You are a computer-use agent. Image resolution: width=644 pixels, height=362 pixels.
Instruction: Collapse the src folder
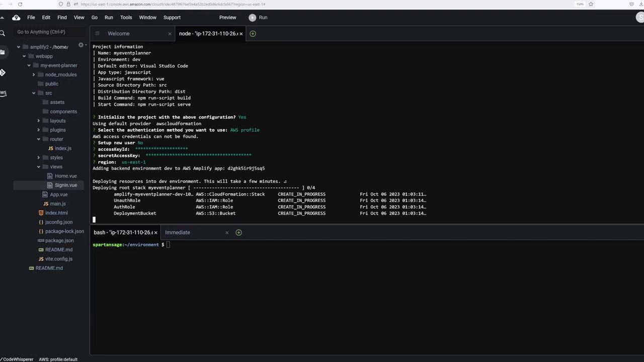pyautogui.click(x=34, y=93)
